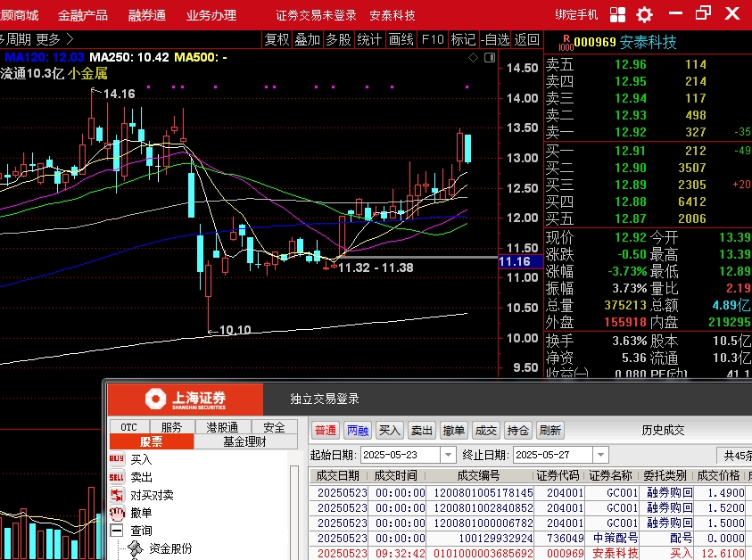Image resolution: width=752 pixels, height=560 pixels.
Task: Switch to the 安全 tab
Action: point(275,427)
